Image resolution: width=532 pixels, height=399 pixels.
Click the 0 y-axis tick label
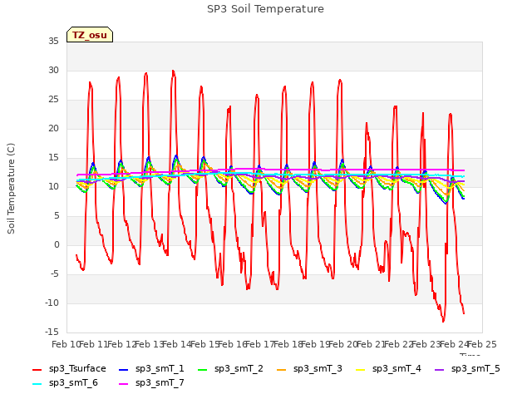(57, 245)
